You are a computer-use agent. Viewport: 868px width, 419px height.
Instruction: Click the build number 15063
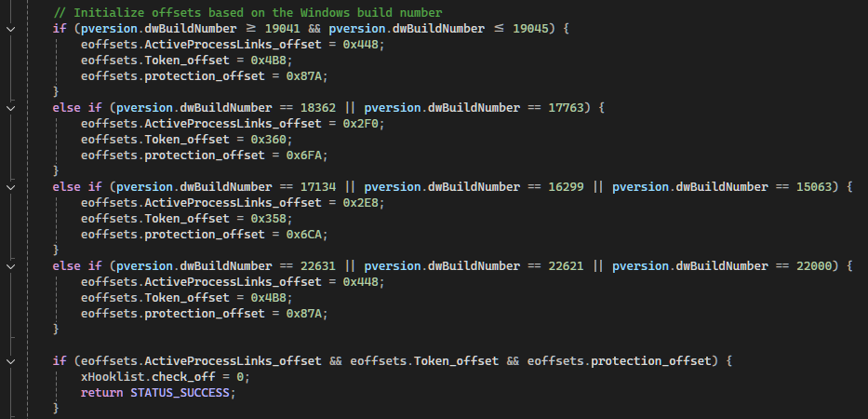[x=814, y=187]
